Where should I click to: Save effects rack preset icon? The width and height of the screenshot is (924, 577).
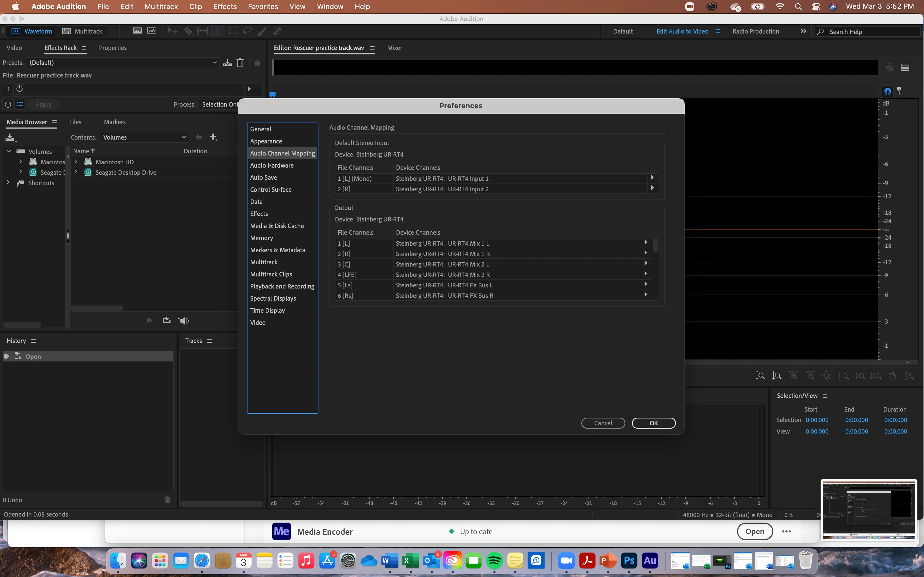pos(228,63)
